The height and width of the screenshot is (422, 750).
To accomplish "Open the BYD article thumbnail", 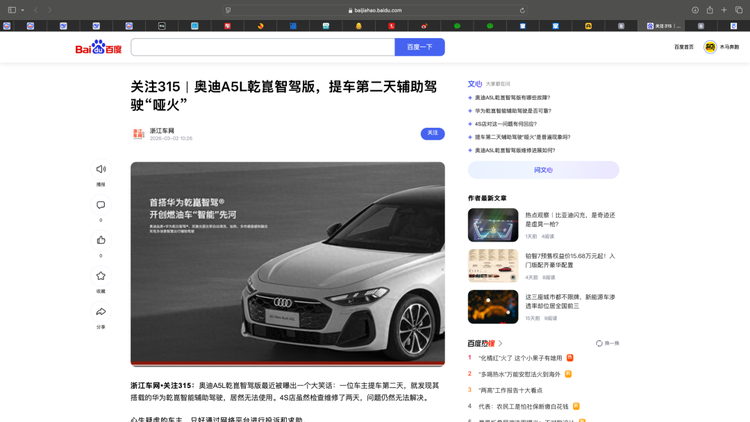I will (493, 225).
